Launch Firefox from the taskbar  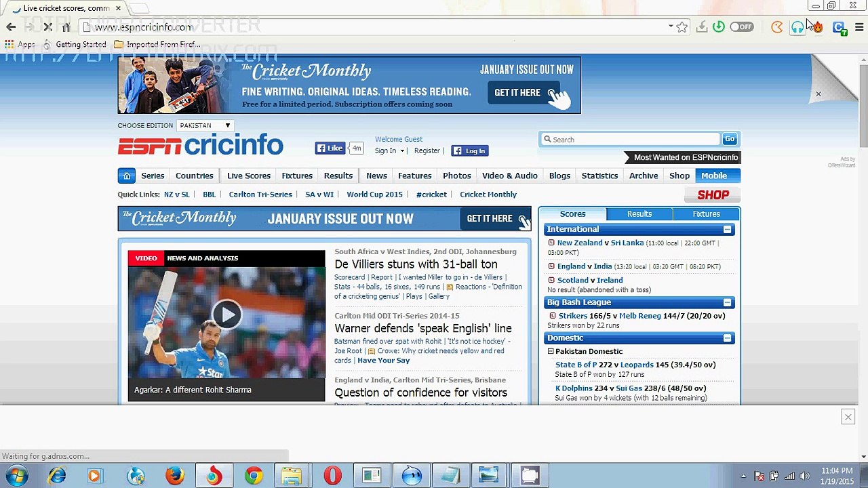(x=175, y=476)
